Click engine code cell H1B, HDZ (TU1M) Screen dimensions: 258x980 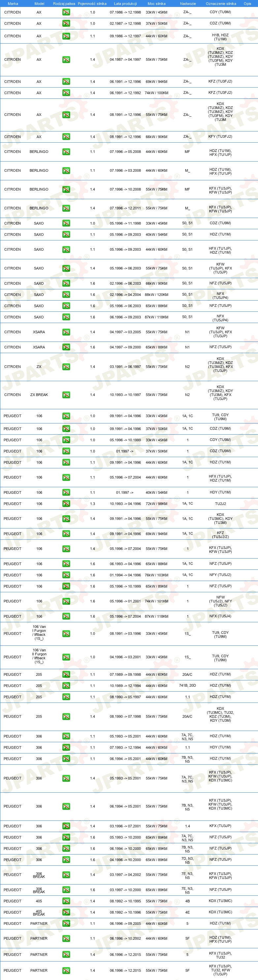click(x=220, y=37)
